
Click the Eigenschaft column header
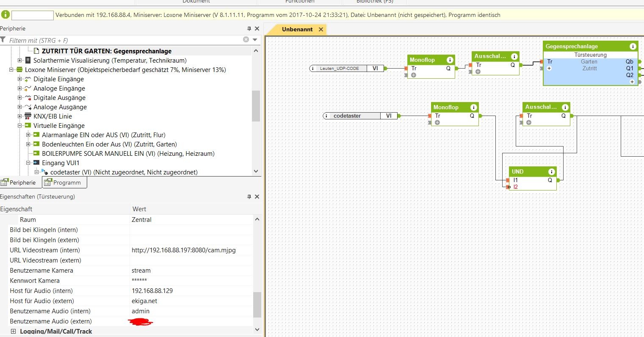(x=65, y=209)
